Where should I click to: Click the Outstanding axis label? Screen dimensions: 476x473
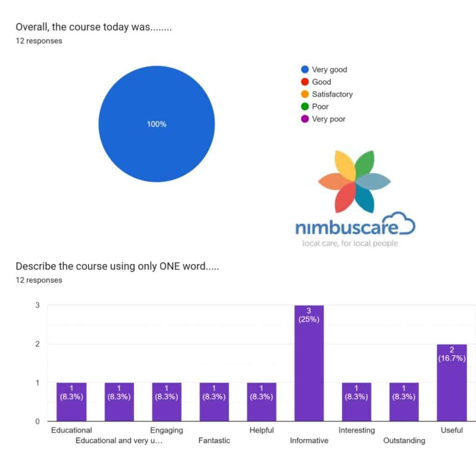click(404, 440)
